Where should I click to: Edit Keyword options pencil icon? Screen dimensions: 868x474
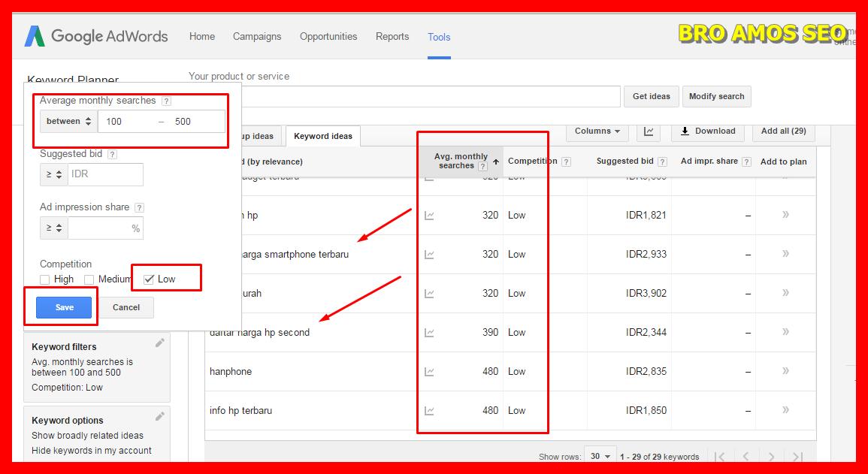(x=159, y=416)
